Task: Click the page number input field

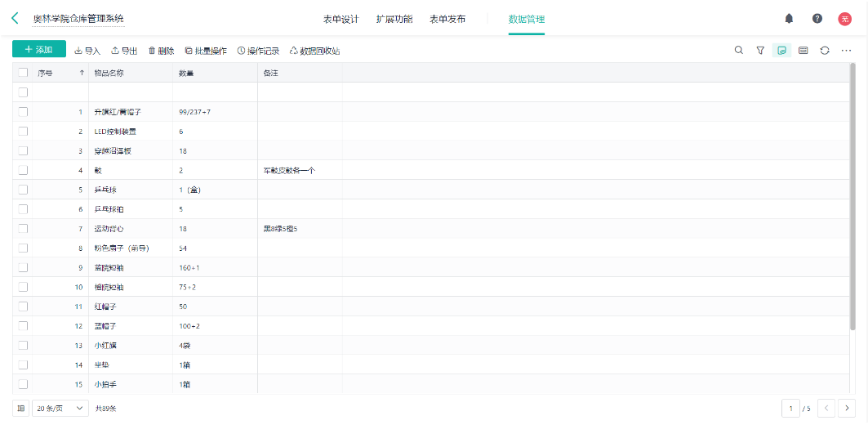Action: click(x=790, y=408)
